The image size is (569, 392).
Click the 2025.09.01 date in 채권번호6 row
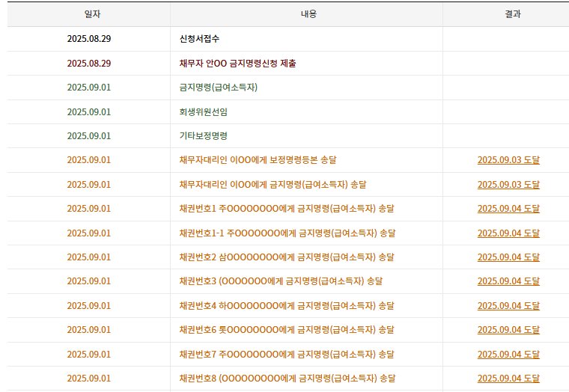[89, 330]
